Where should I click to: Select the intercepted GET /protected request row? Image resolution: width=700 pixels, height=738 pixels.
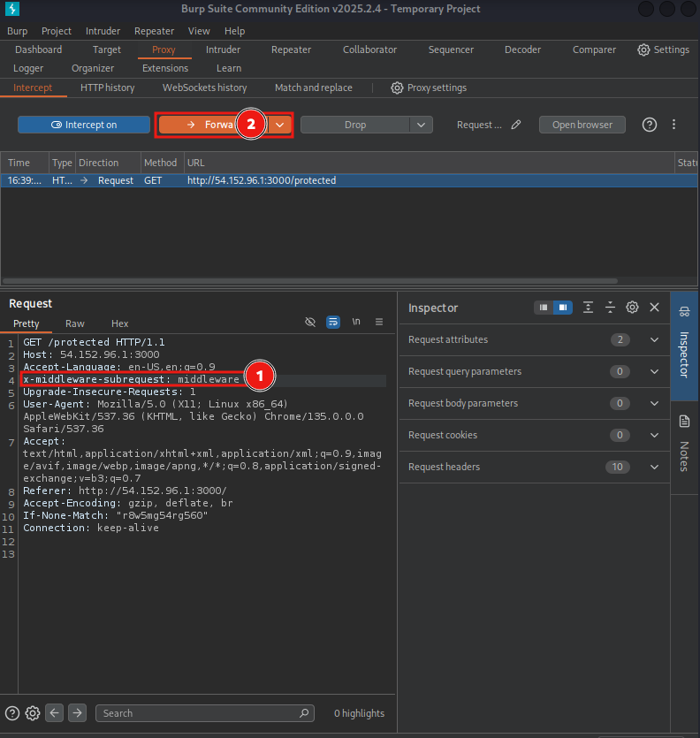[x=349, y=180]
